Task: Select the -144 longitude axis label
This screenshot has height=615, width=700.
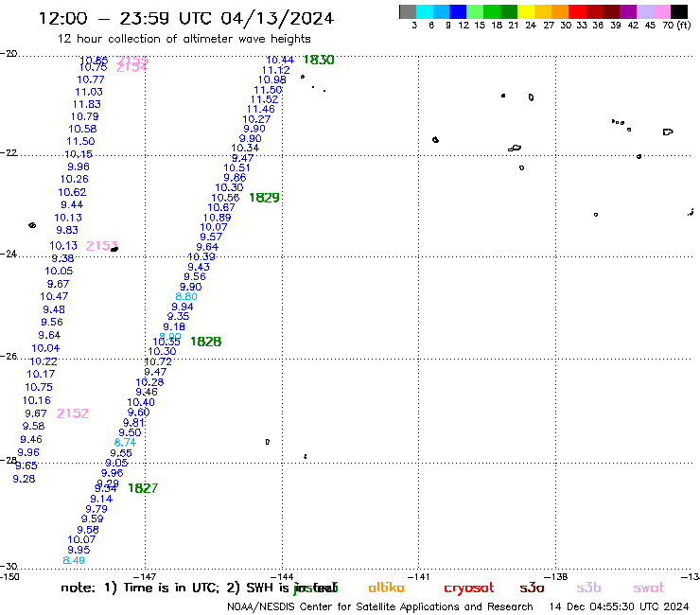Action: [x=282, y=577]
